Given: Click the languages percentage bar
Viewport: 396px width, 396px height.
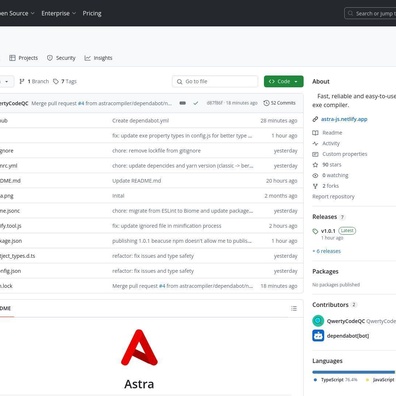Looking at the screenshot, I should click(x=354, y=372).
